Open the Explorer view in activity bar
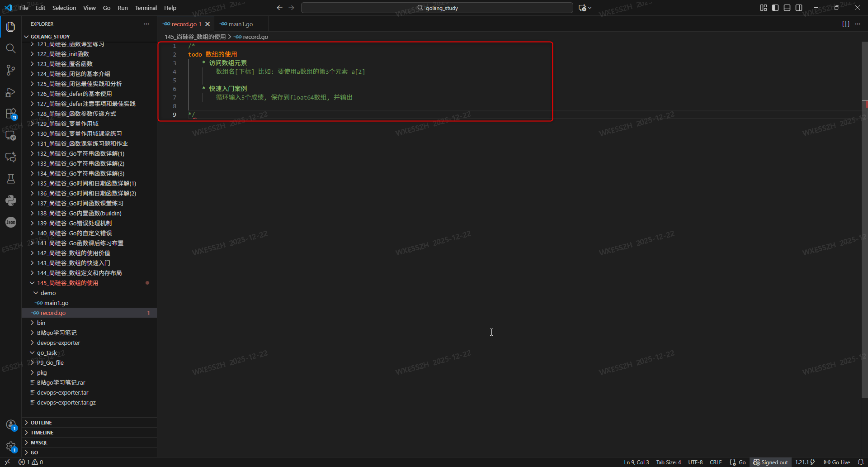868x467 pixels. [x=11, y=27]
